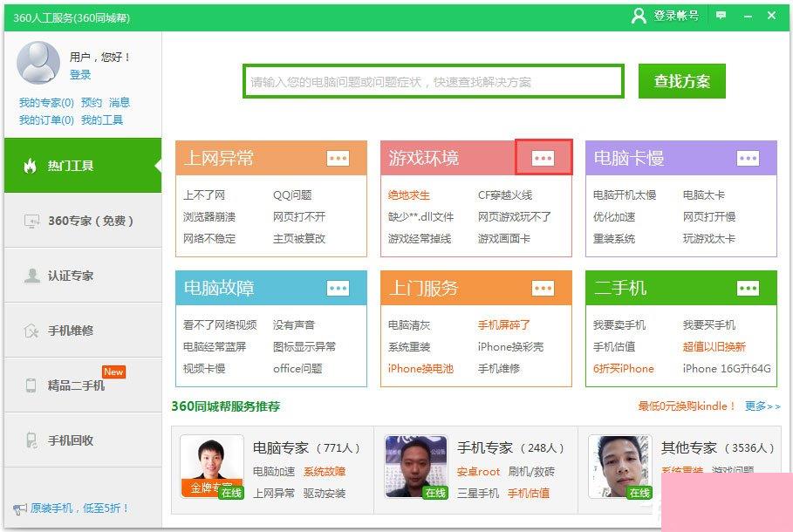Click the 安卓root tag under 手机专家

pyautogui.click(x=478, y=472)
